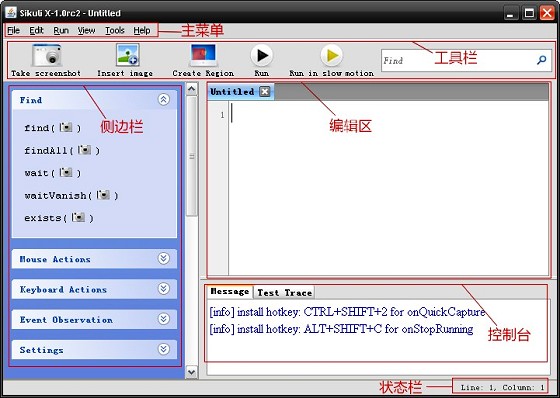Click the Take screenshot camera icon

tap(47, 55)
